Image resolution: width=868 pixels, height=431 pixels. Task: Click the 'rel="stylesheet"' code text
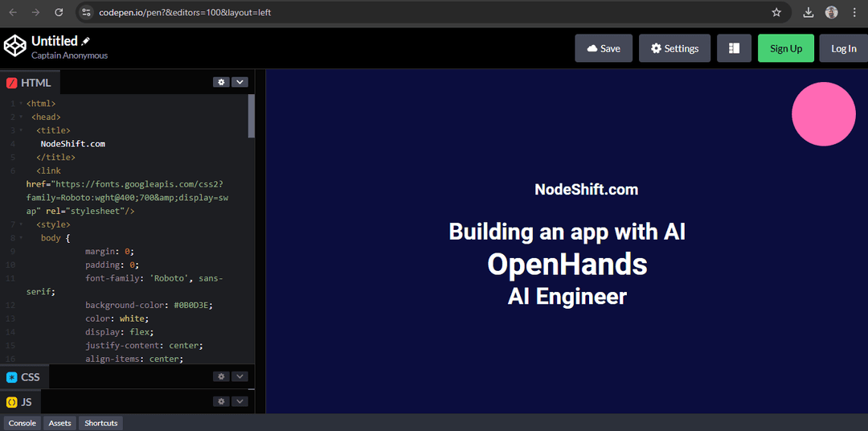[x=85, y=211]
